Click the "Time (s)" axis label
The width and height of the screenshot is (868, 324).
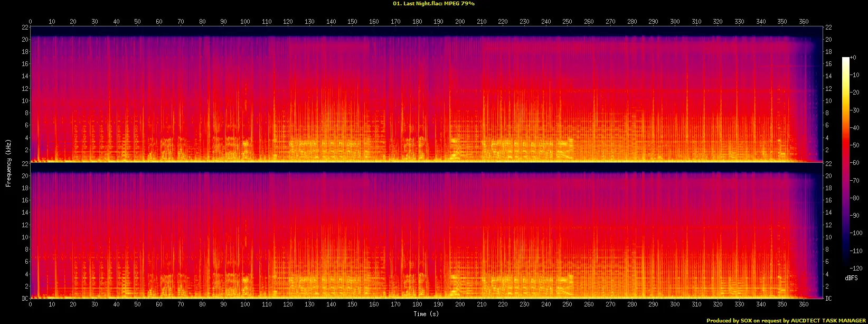point(427,314)
